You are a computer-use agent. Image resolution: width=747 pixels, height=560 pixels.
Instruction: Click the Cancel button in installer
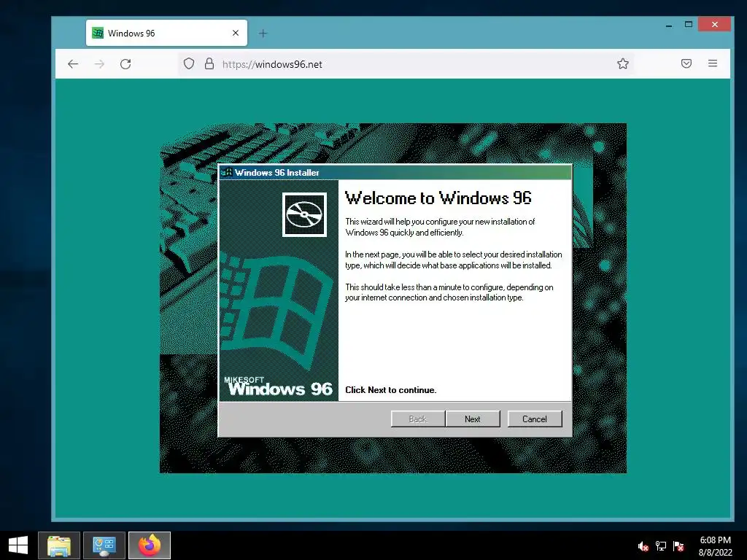click(535, 419)
